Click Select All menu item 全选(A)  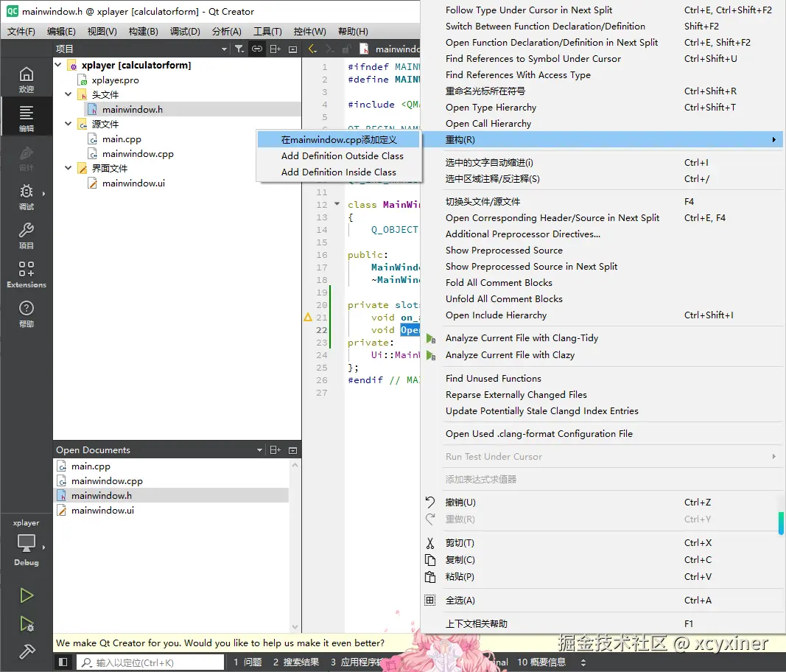point(603,601)
